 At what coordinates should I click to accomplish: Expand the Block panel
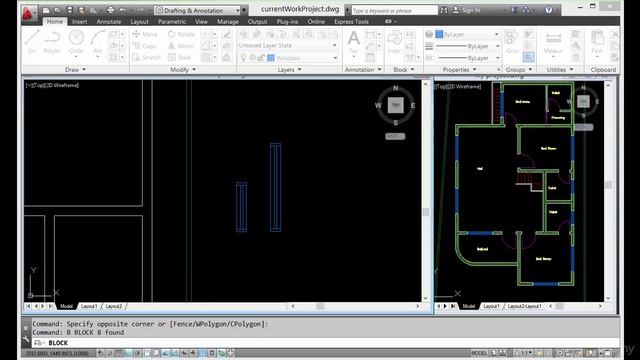[404, 70]
